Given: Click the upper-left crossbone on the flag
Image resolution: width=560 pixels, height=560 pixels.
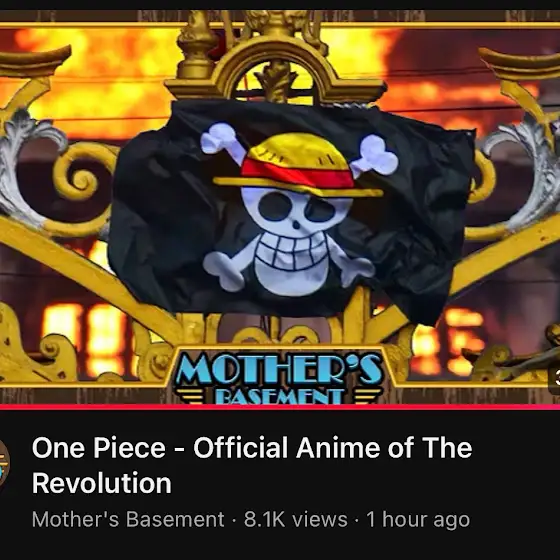Looking at the screenshot, I should 222,141.
